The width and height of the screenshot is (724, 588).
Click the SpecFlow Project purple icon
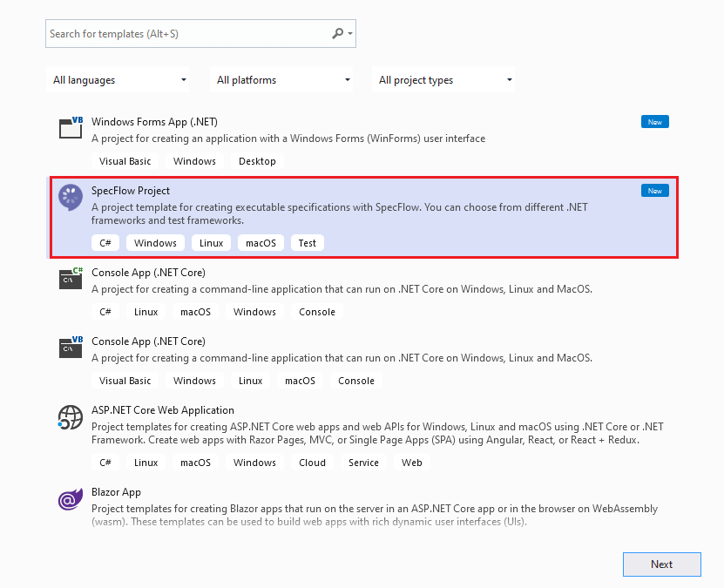pyautogui.click(x=71, y=197)
